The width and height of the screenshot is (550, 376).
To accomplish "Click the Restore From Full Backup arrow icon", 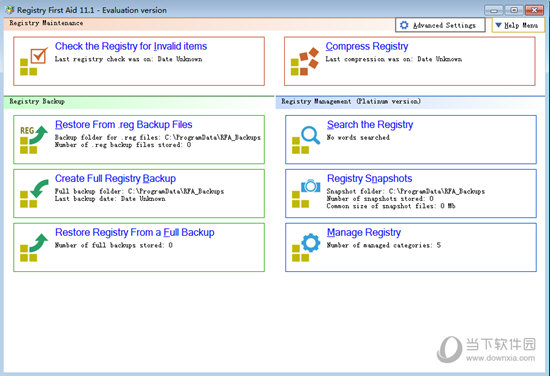I will tap(34, 247).
